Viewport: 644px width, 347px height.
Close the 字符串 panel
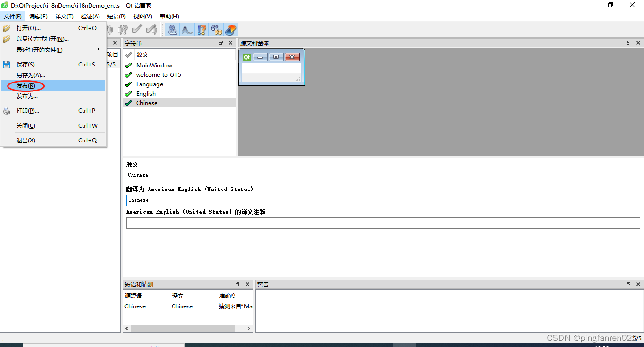[231, 43]
